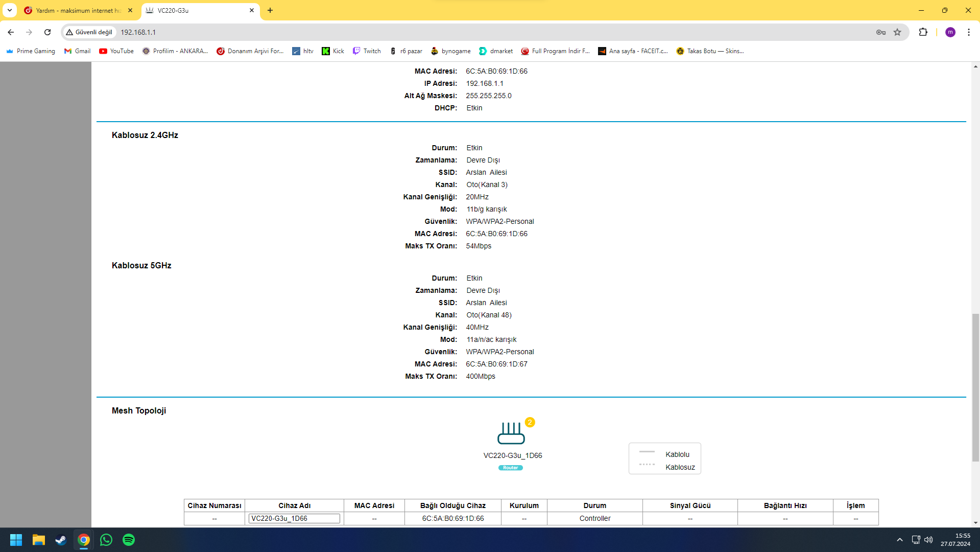Screen dimensions: 980x552
Task: Open the YouTube bookmark
Action: click(116, 51)
